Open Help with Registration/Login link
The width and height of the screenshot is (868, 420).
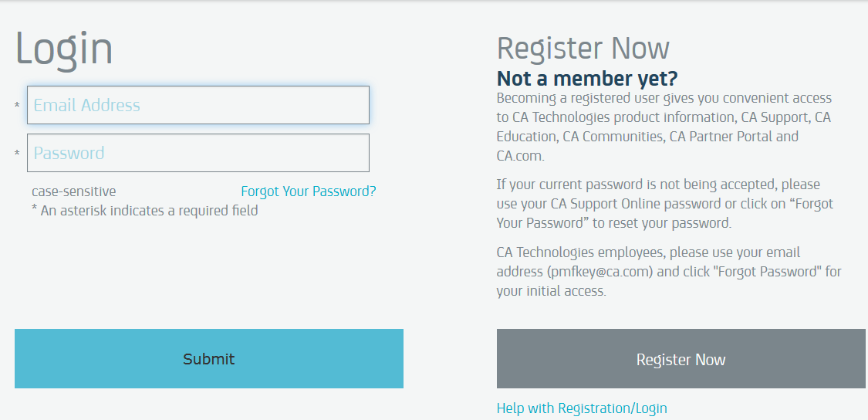pos(582,408)
